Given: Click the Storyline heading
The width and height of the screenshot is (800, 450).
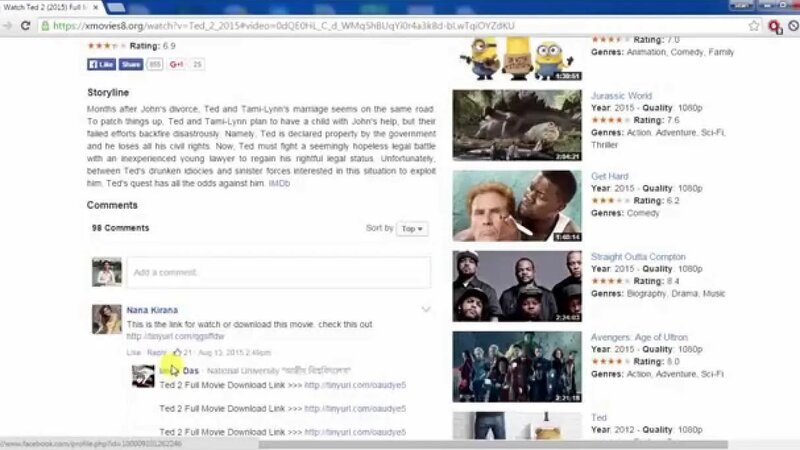Looking at the screenshot, I should 108,92.
